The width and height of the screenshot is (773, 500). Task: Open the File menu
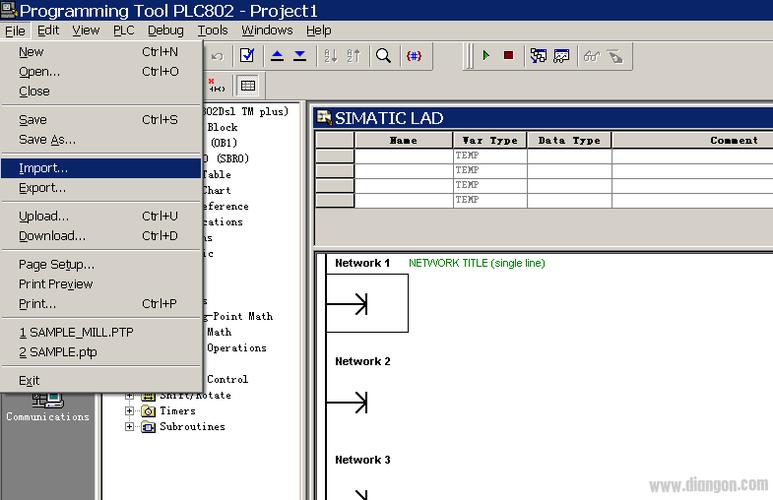point(15,31)
